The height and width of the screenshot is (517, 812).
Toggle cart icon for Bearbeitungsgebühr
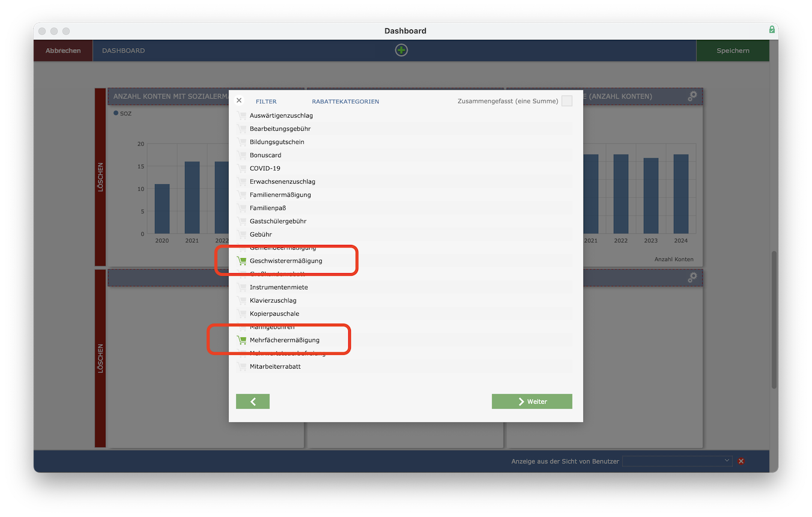point(241,128)
